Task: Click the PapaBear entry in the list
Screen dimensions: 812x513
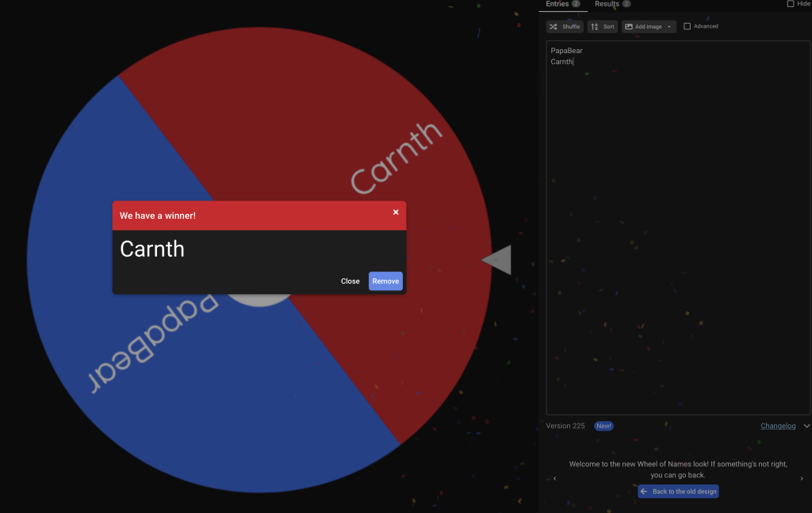Action: (x=566, y=51)
